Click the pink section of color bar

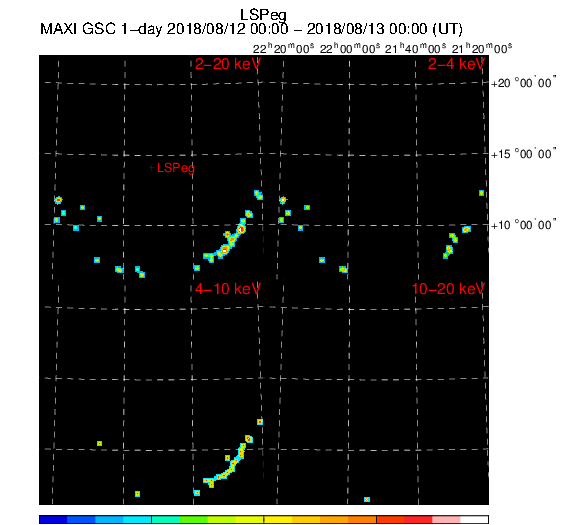[x=446, y=519]
